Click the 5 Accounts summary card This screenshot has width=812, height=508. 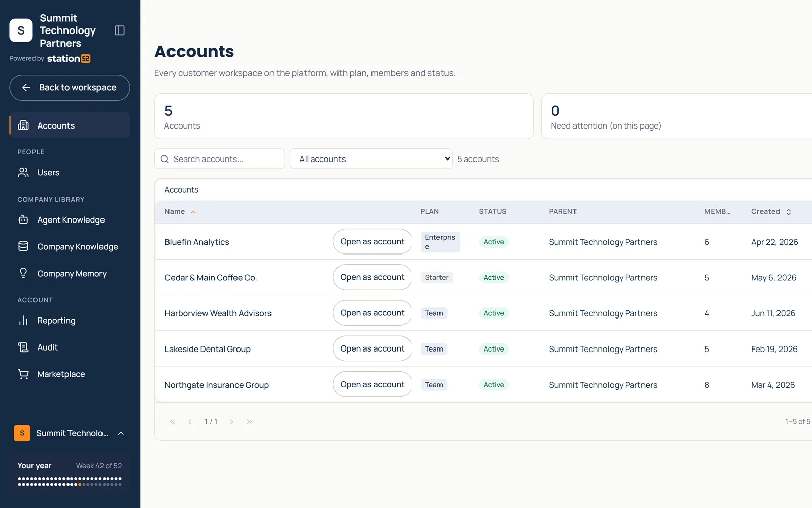point(344,116)
